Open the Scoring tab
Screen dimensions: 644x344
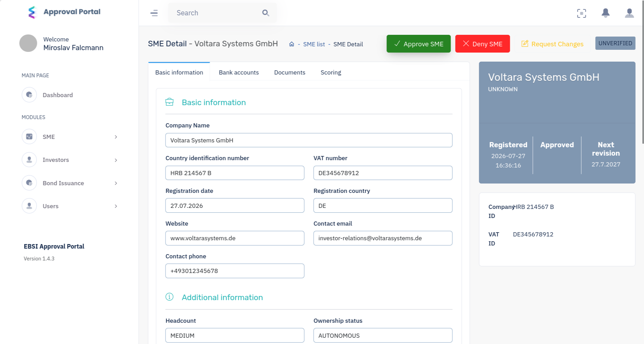coord(331,72)
